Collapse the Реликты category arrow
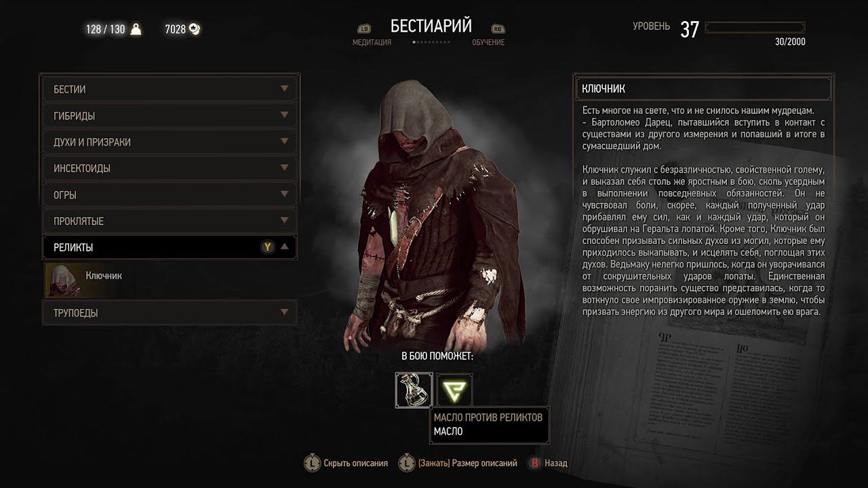 [285, 247]
